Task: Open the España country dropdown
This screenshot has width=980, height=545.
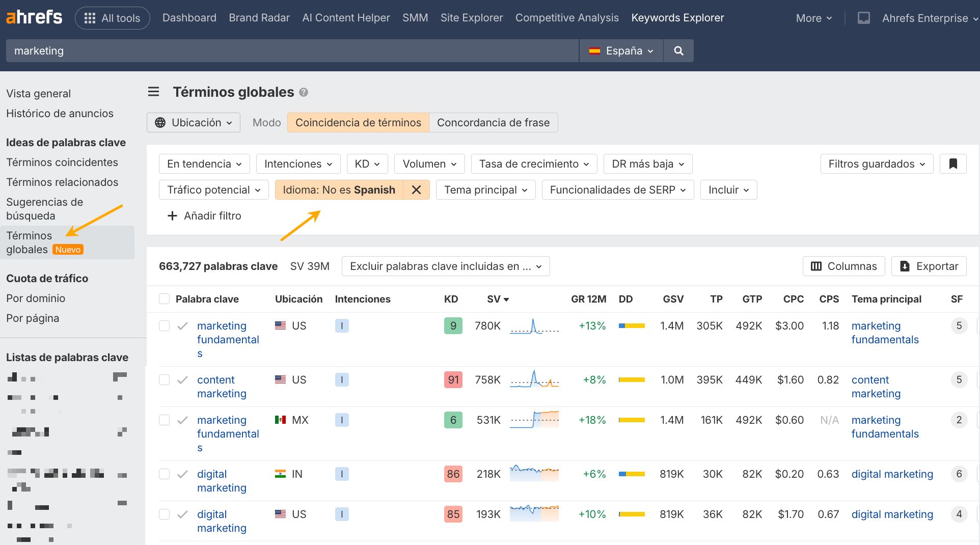Action: (x=621, y=51)
